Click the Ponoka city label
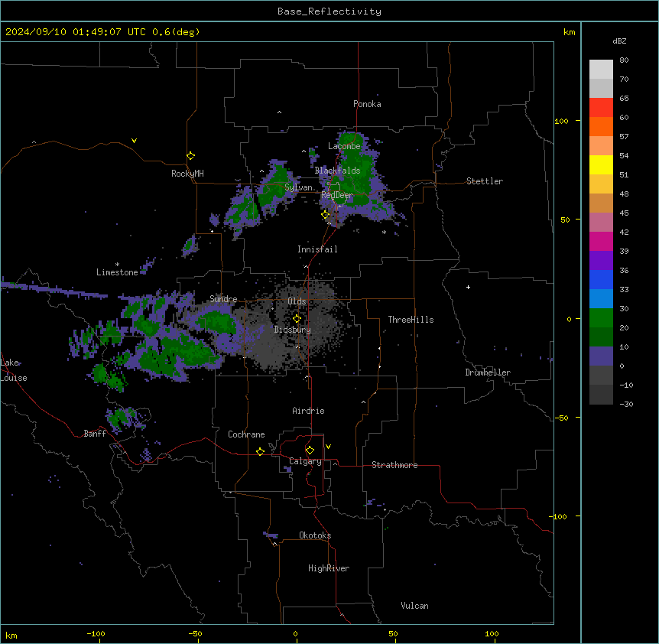This screenshot has width=659, height=644. (367, 104)
